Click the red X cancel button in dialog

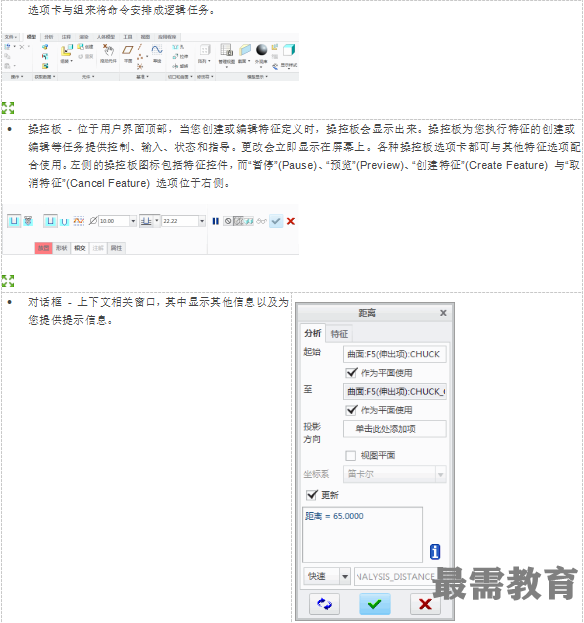coord(425,604)
